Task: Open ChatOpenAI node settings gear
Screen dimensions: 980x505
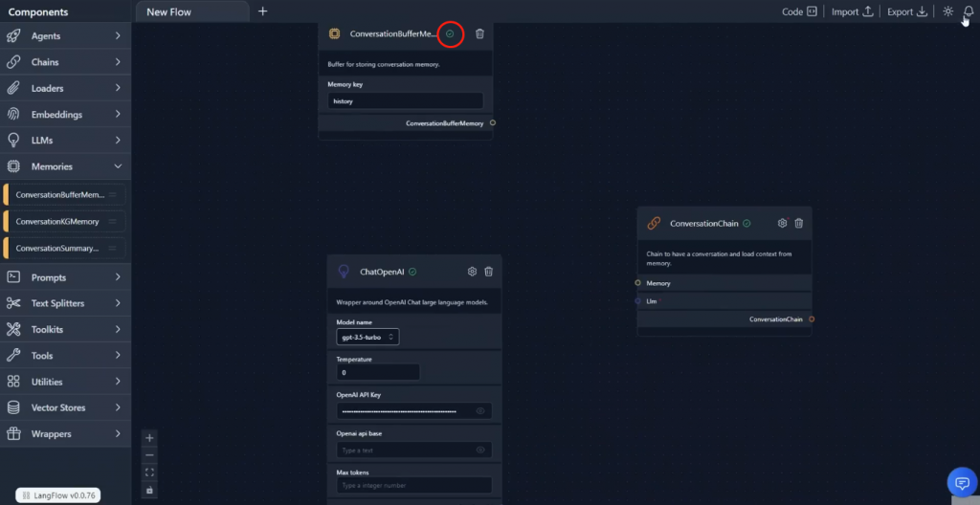Action: pos(472,272)
